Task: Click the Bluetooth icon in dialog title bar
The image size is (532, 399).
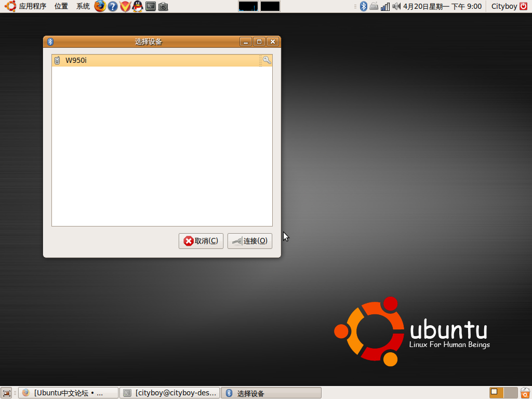Action: coord(50,42)
